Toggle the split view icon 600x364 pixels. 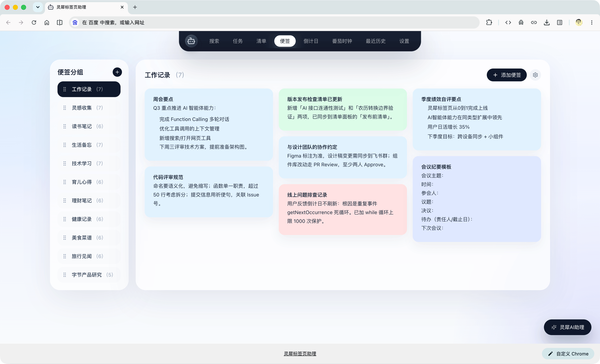60,22
